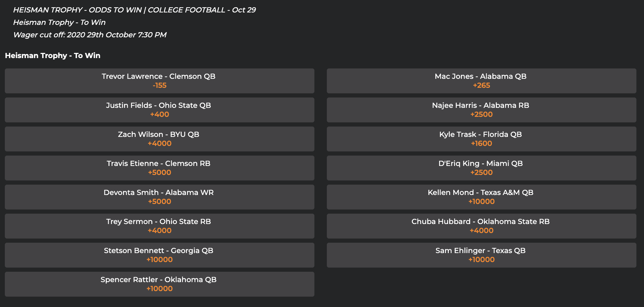Click the wager cut off date text

coord(90,35)
